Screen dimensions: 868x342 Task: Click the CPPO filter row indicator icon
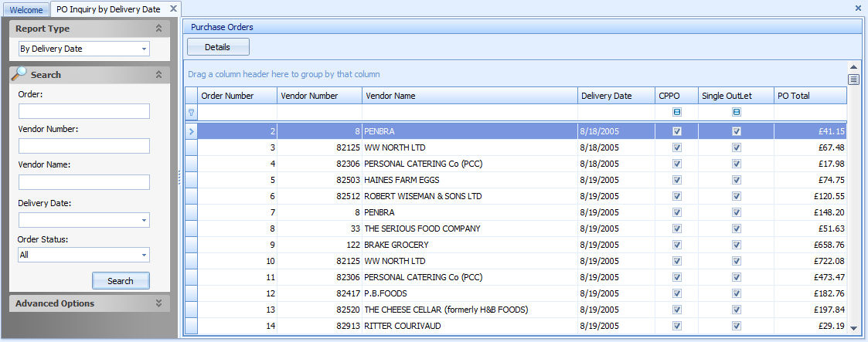pos(676,112)
